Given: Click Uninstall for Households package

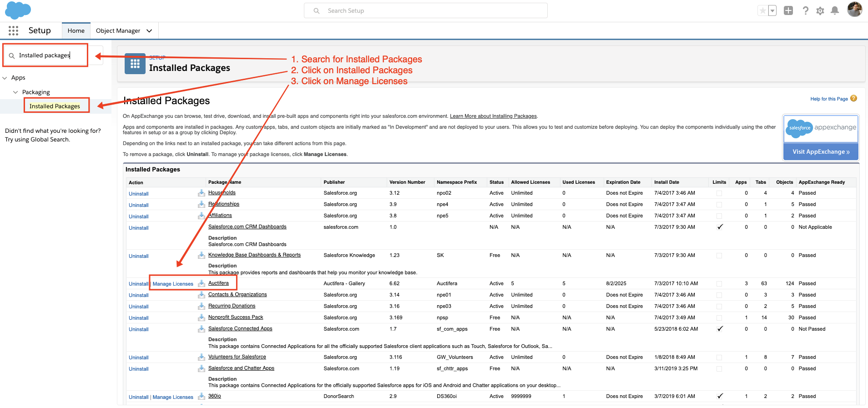Looking at the screenshot, I should [x=139, y=194].
